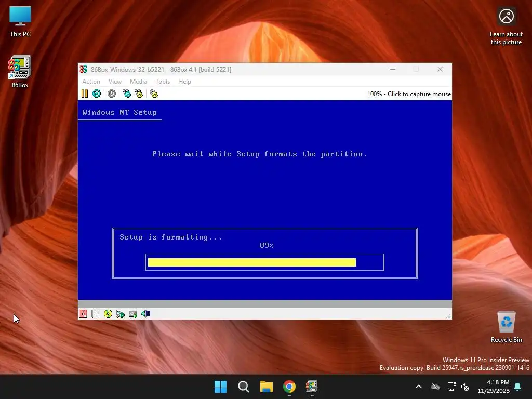Open the Windows Start menu
532x399 pixels.
point(220,387)
